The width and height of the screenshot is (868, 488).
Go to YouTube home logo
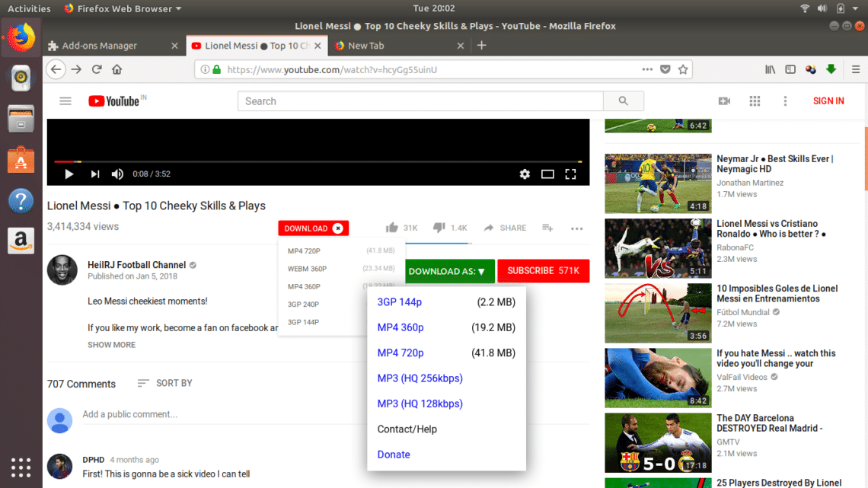114,100
